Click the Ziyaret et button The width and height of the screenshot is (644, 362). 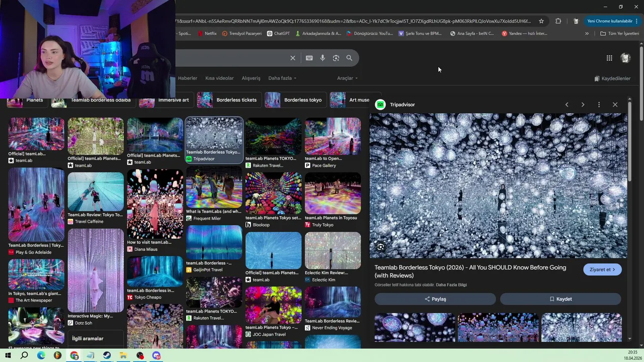[602, 269]
